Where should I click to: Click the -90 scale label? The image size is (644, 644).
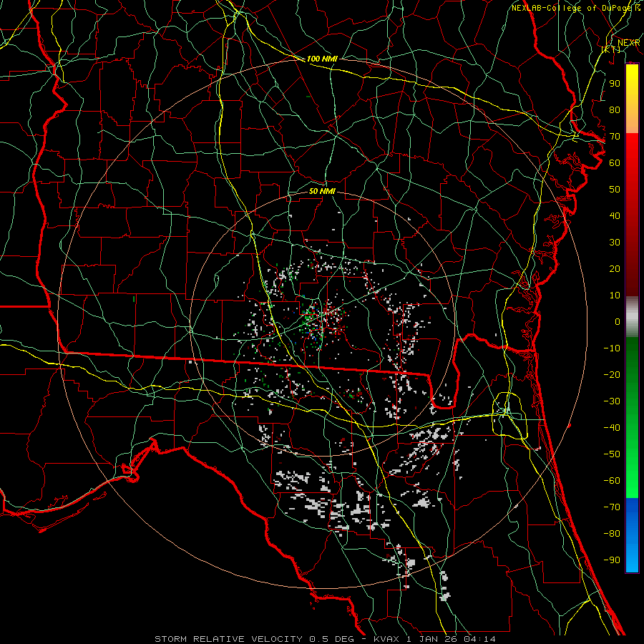pos(612,560)
